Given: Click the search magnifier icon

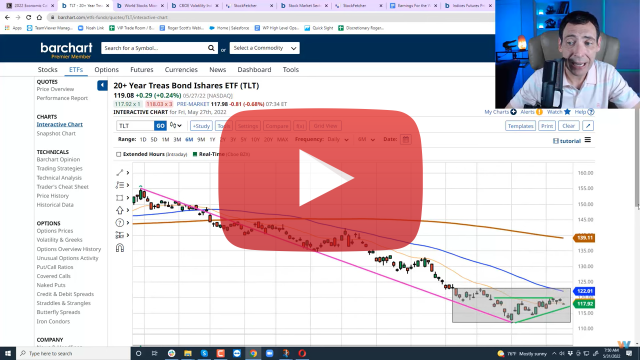Looking at the screenshot, I should (x=211, y=48).
